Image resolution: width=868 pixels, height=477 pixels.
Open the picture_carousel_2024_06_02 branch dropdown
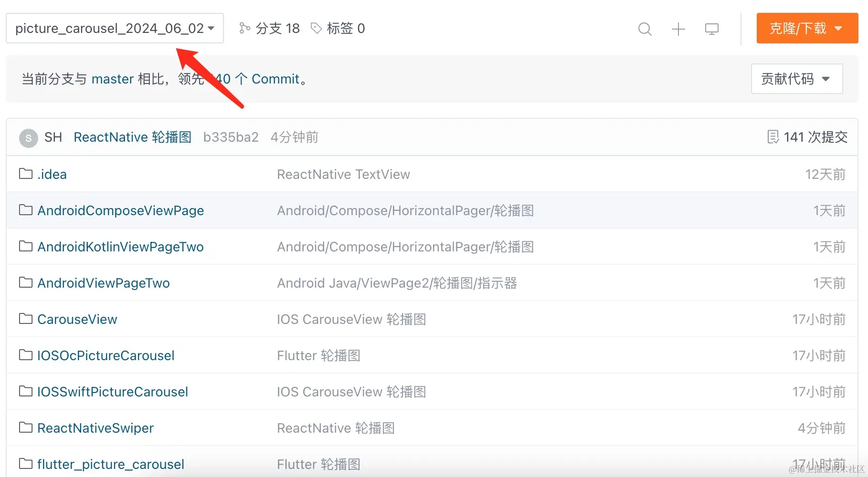[x=115, y=28]
